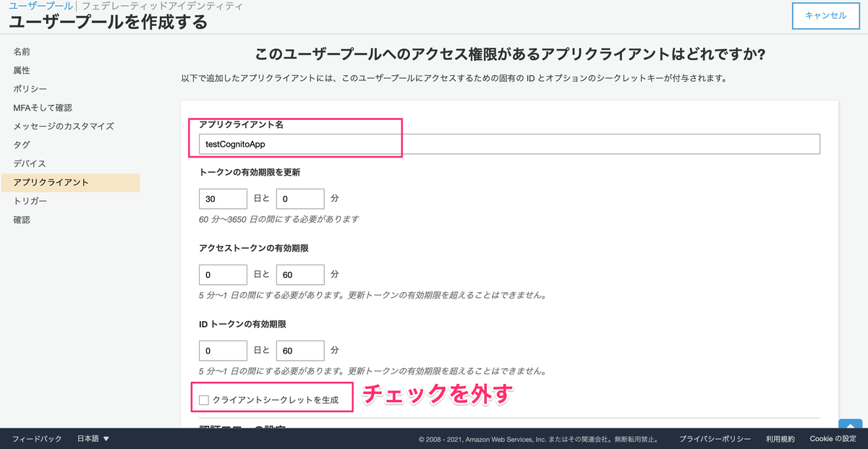Click the トークンの有効期限を更新 label
Screen dimensions: 868x449
pos(250,172)
